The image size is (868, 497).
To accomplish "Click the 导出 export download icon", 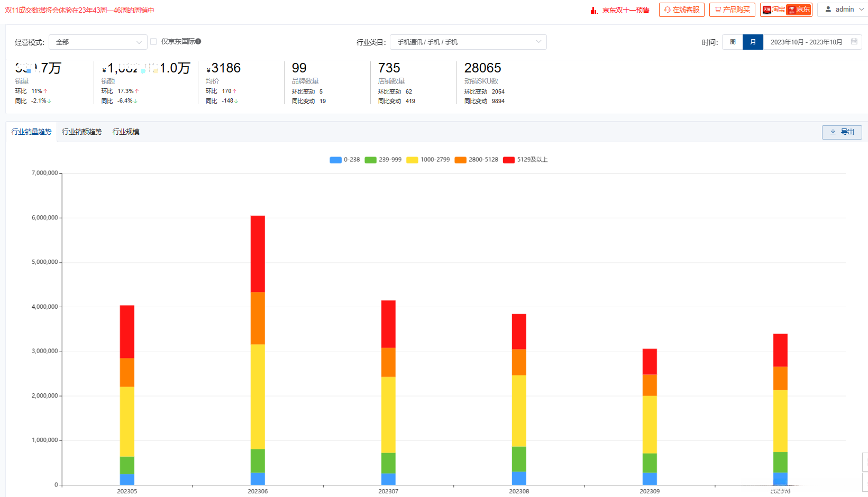I will pos(833,132).
